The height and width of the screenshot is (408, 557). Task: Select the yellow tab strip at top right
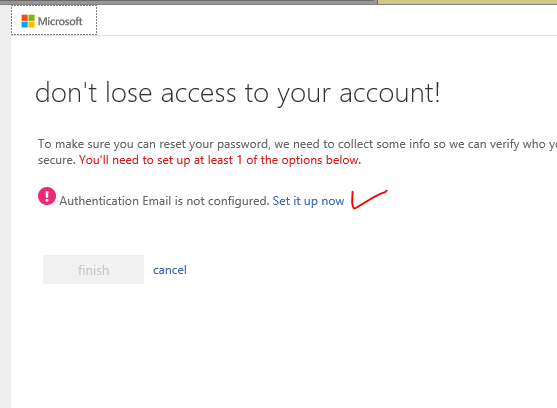pyautogui.click(x=467, y=2)
